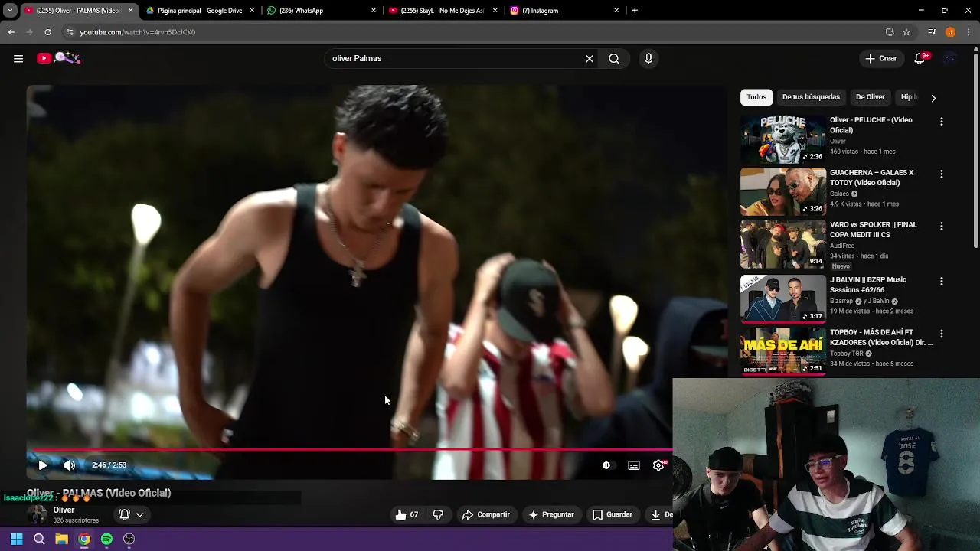Switch to the Google Drive tab
Screen dimensions: 980x551
point(199,11)
